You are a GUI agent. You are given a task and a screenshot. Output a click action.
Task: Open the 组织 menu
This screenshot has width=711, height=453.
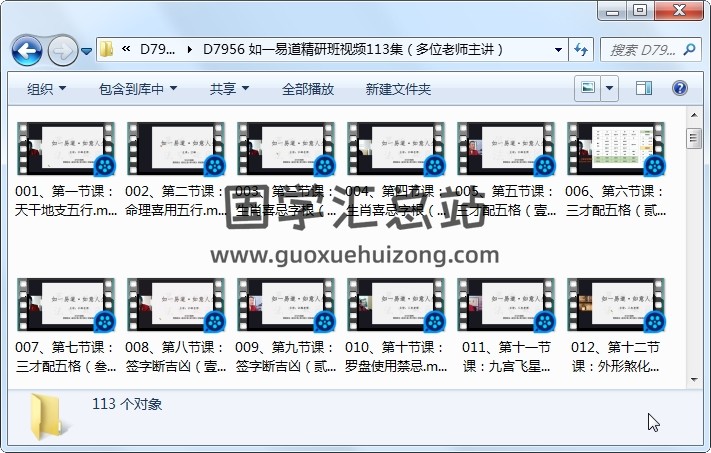(x=46, y=89)
